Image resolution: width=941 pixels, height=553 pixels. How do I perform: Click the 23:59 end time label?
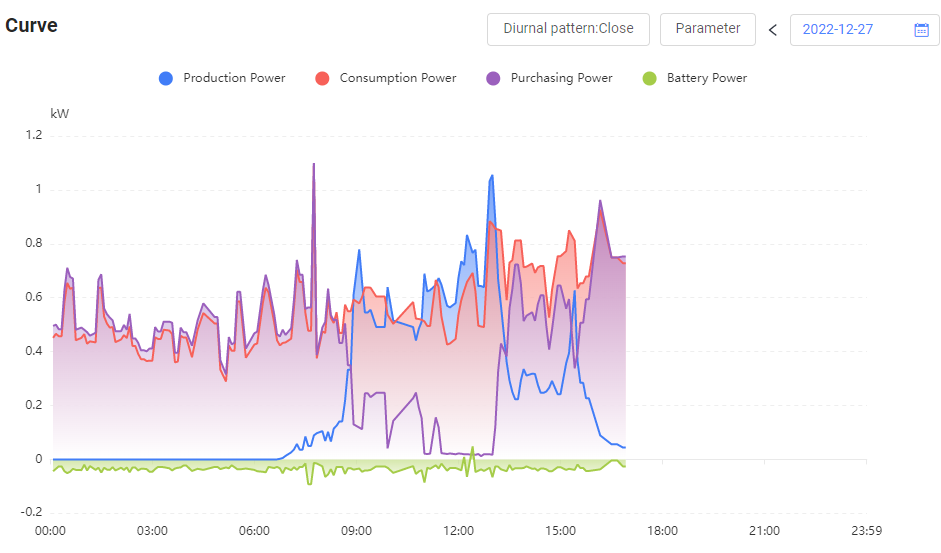(866, 531)
